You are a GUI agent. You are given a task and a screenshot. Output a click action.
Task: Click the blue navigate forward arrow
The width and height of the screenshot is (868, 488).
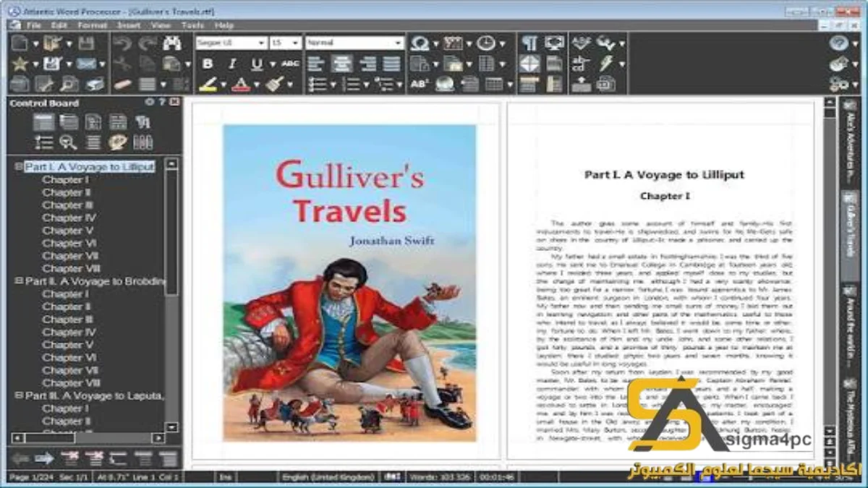click(x=44, y=458)
